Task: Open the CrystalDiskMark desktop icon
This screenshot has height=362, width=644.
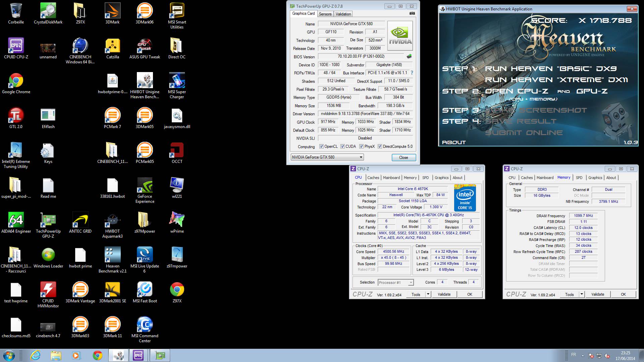Action: (x=48, y=13)
